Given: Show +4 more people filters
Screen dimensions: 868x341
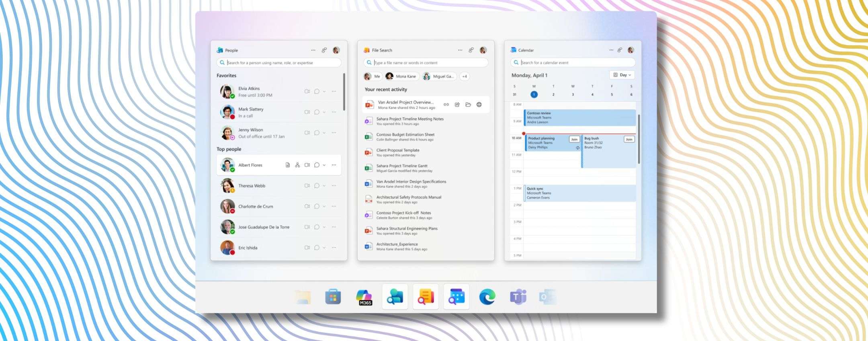Looking at the screenshot, I should [x=465, y=76].
